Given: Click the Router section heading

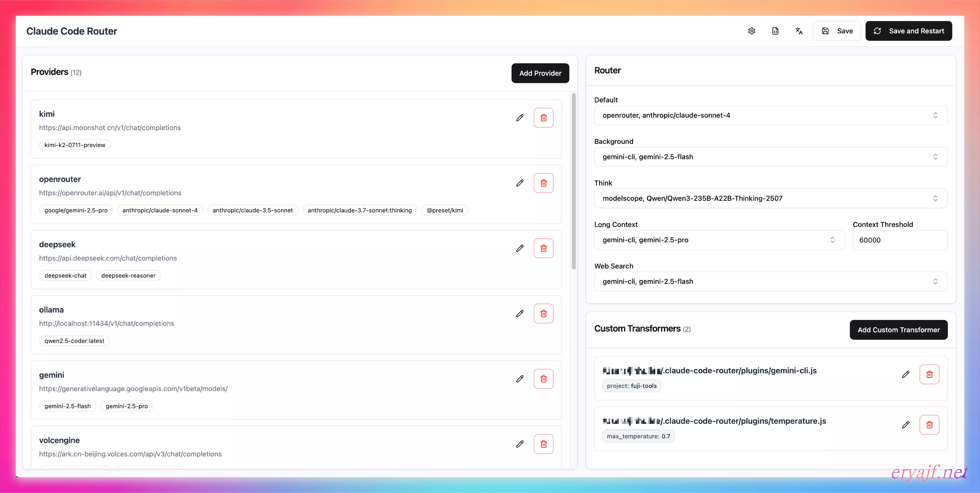Looking at the screenshot, I should pos(608,70).
